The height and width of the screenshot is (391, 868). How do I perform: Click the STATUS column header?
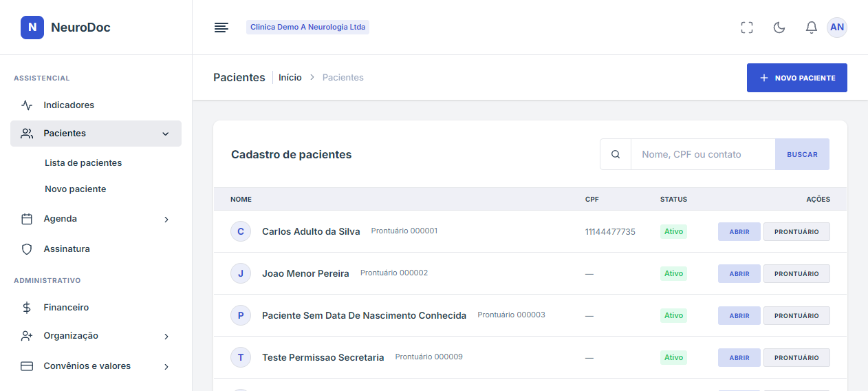tap(673, 200)
